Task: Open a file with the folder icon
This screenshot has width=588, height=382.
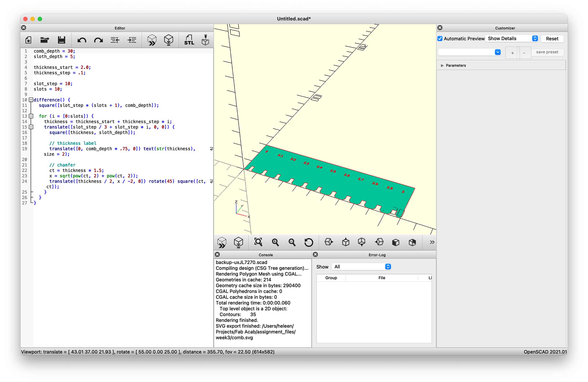Action: point(45,40)
